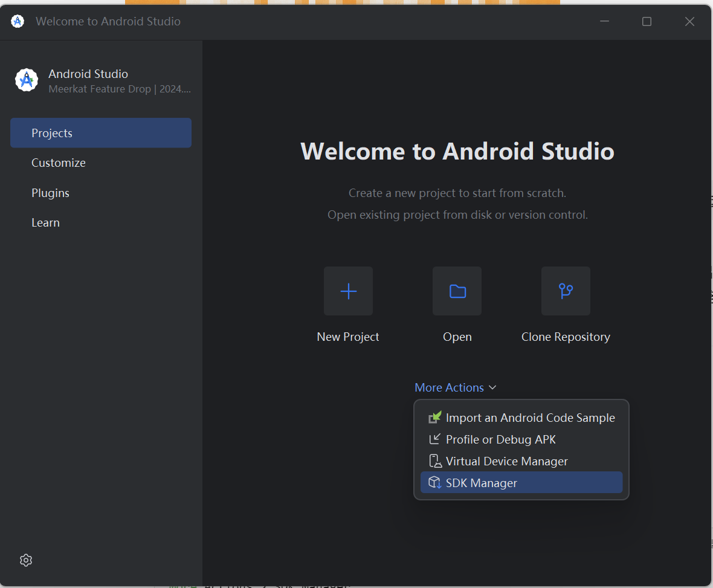Screen dimensions: 713x588
Task: Click the Welcome to Android Studio heading
Action: tap(457, 151)
